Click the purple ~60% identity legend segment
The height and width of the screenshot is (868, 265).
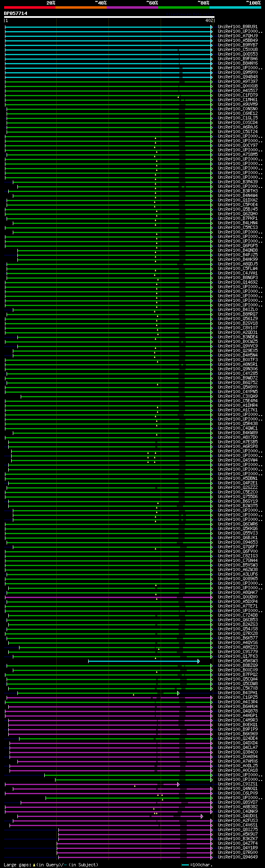[132, 7]
